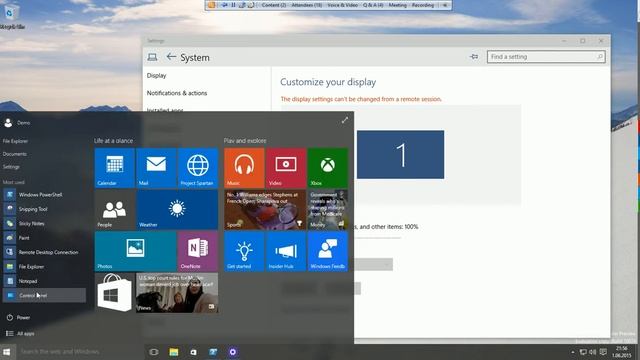Open the Mail tile
The height and width of the screenshot is (360, 640).
coord(156,168)
